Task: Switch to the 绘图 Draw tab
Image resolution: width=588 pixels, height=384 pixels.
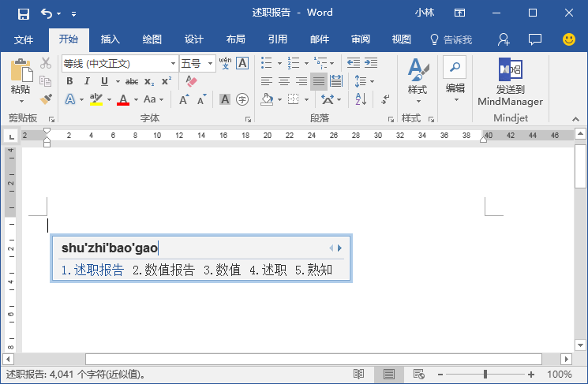Action: (152, 39)
